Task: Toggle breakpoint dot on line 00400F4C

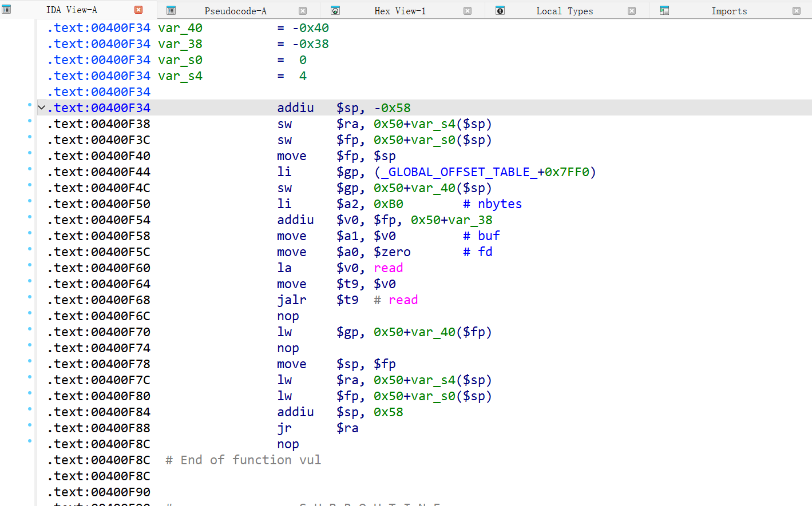Action: coord(30,185)
